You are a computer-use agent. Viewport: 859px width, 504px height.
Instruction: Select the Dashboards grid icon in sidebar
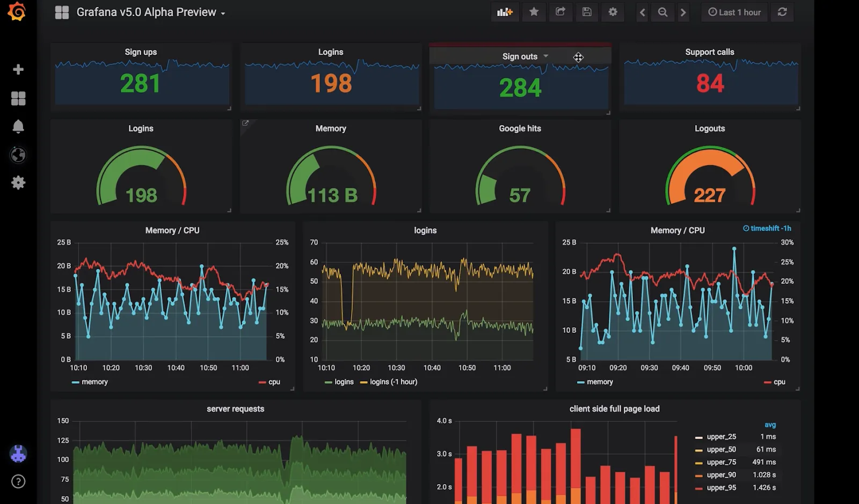18,98
